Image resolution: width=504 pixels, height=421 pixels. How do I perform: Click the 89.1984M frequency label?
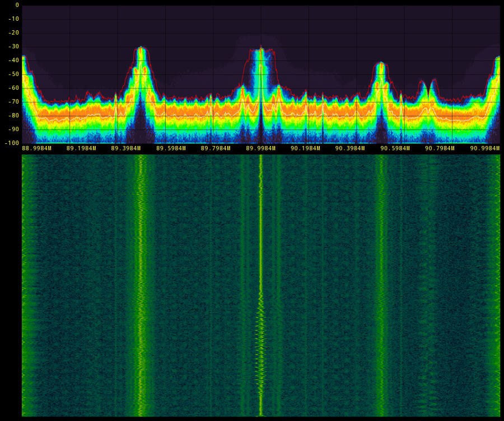[x=81, y=148]
